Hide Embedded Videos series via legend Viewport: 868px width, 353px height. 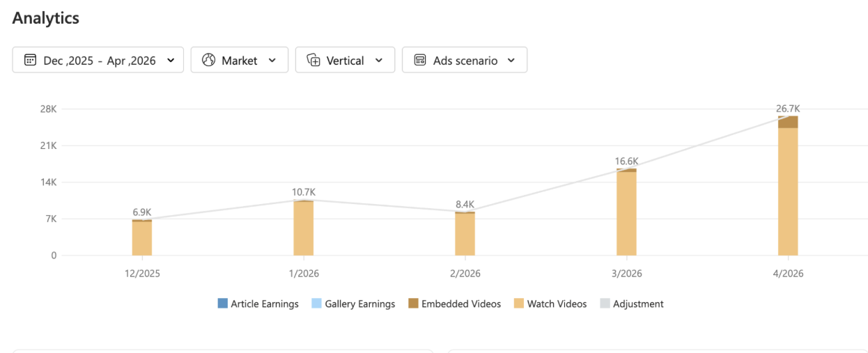454,304
